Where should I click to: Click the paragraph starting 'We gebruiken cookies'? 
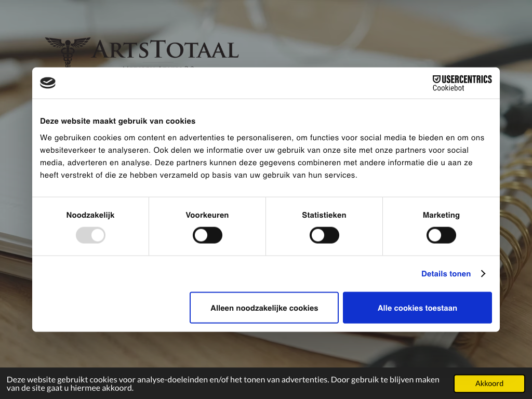coord(262,156)
